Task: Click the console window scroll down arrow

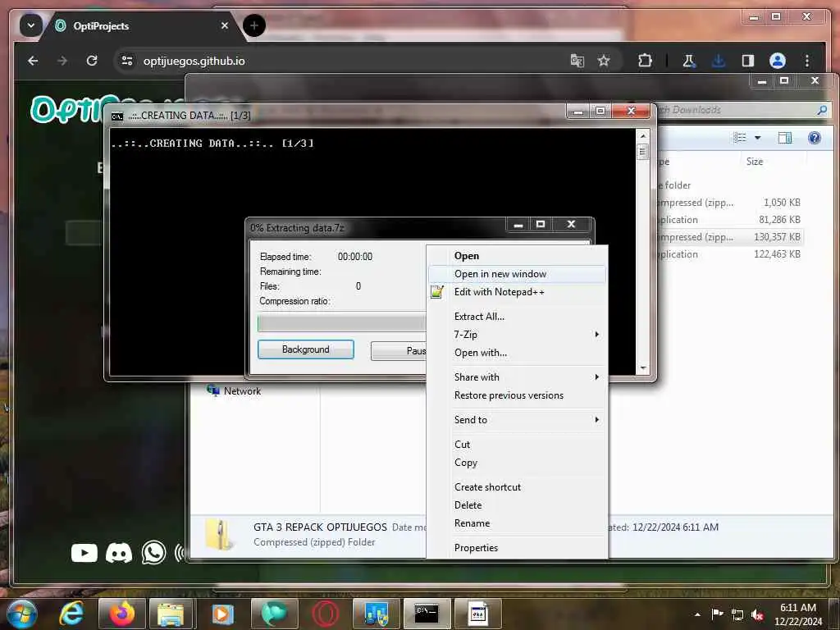Action: coord(643,368)
